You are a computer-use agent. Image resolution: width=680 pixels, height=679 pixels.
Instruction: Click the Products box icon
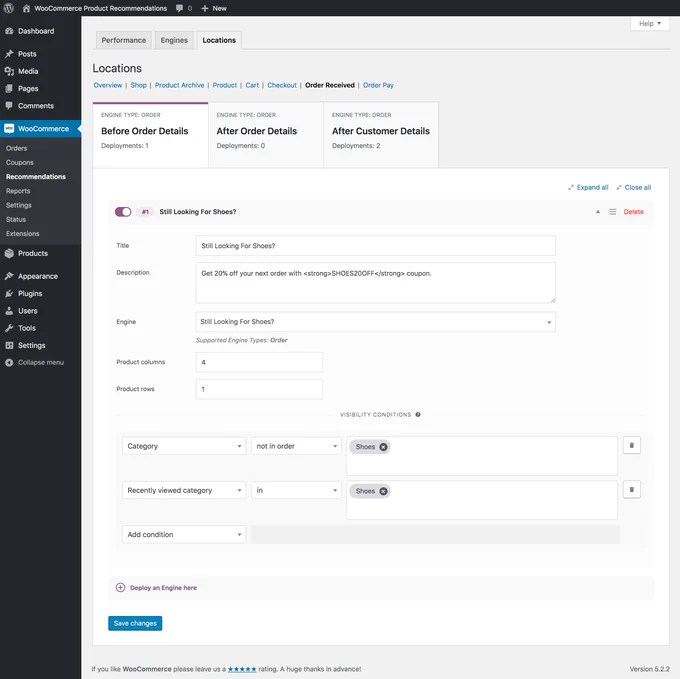[x=9, y=253]
